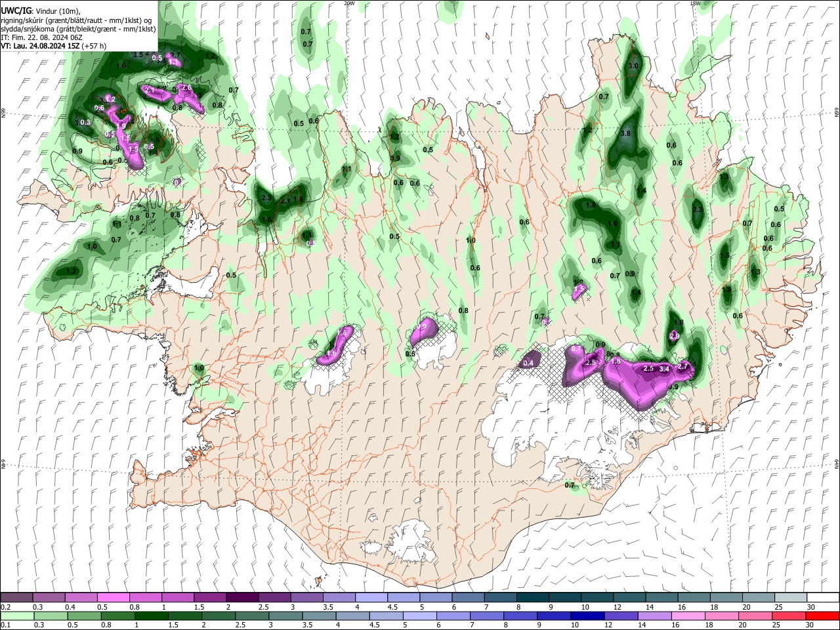
Task: Select the 0.5–0.8 bright pink snow legend swatch
Action: pos(114,598)
